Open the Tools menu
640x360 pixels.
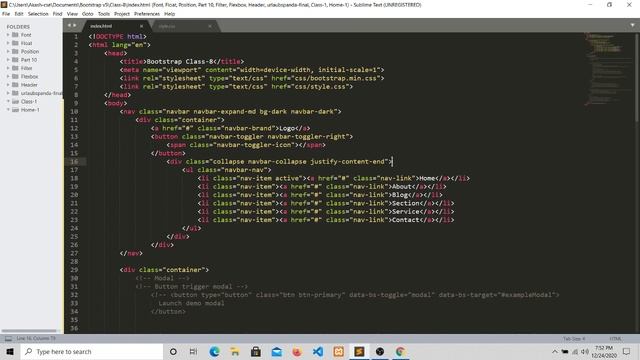click(x=104, y=14)
